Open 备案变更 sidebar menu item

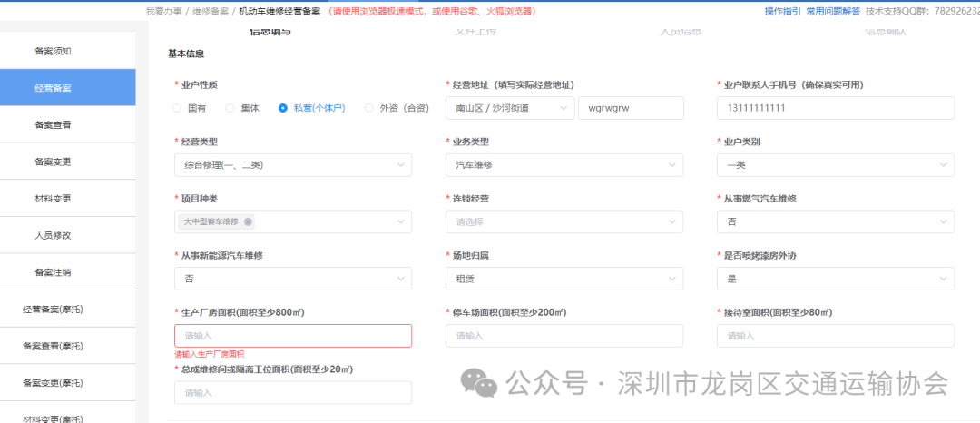(53, 162)
